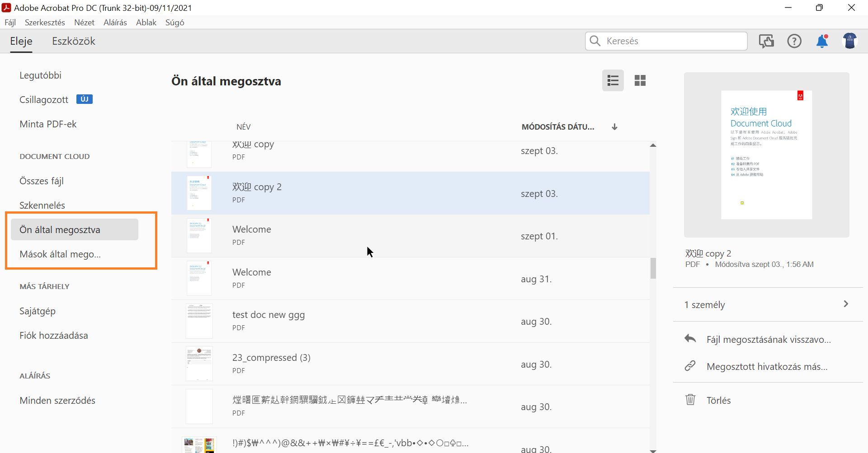
Task: Select the '23_compressed (3)' file
Action: click(x=410, y=364)
